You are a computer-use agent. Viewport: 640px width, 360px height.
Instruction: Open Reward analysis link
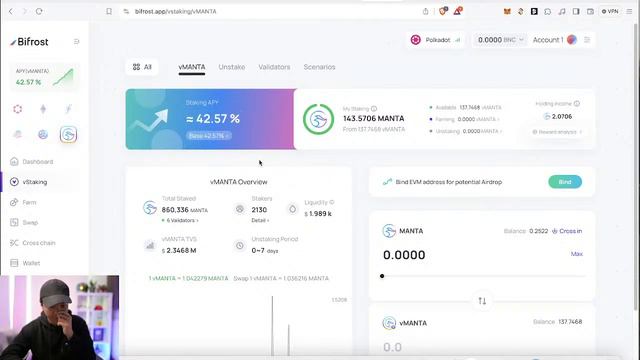[557, 132]
